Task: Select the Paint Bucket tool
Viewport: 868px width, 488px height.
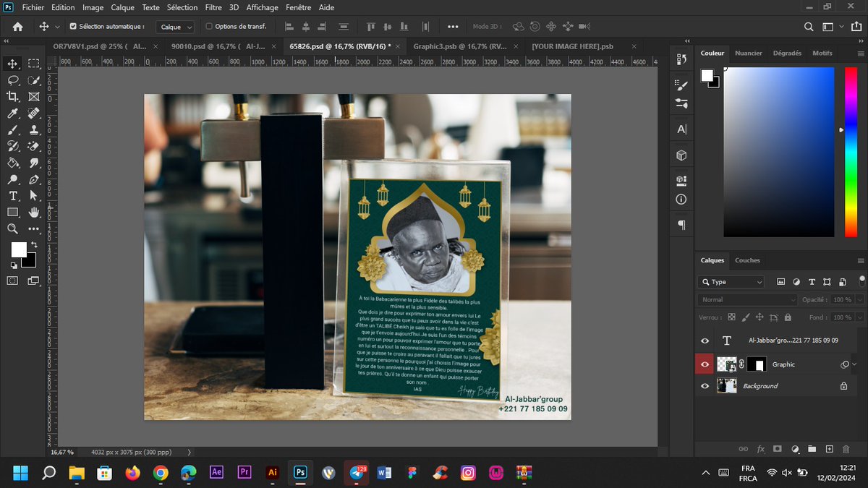Action: coord(12,163)
